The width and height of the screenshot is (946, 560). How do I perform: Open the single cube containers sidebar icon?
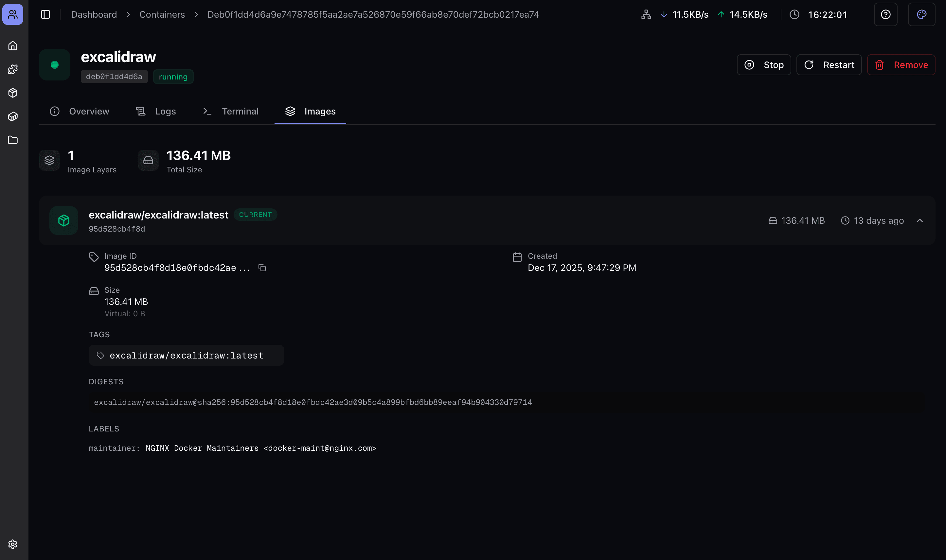click(x=13, y=93)
